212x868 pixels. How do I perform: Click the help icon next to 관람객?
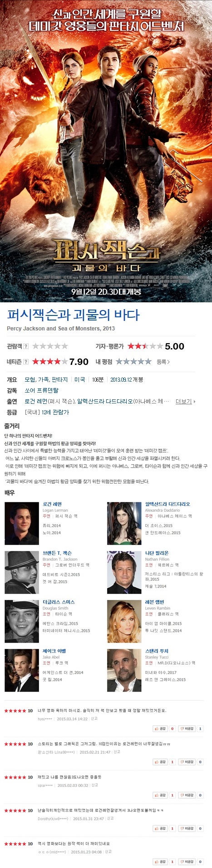pyautogui.click(x=26, y=346)
